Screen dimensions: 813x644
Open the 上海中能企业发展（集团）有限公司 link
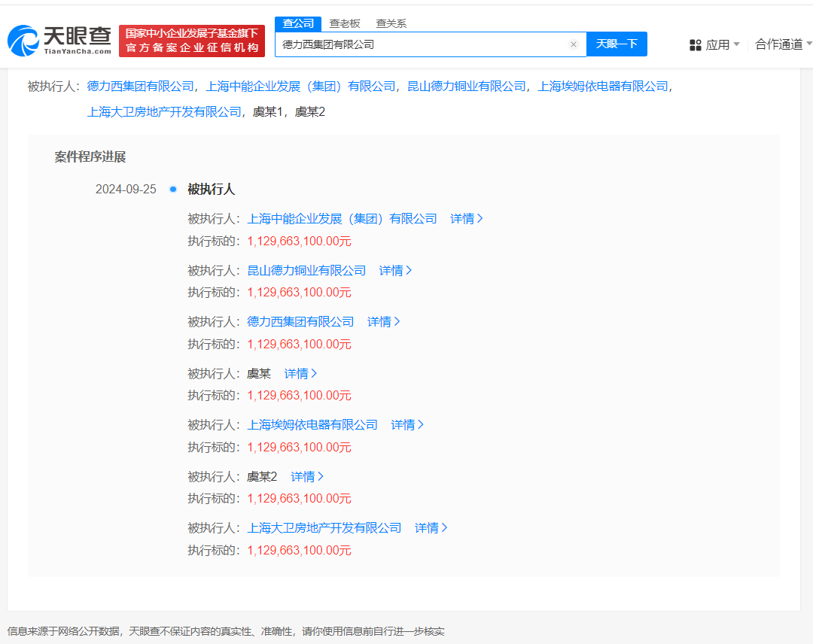coord(343,218)
